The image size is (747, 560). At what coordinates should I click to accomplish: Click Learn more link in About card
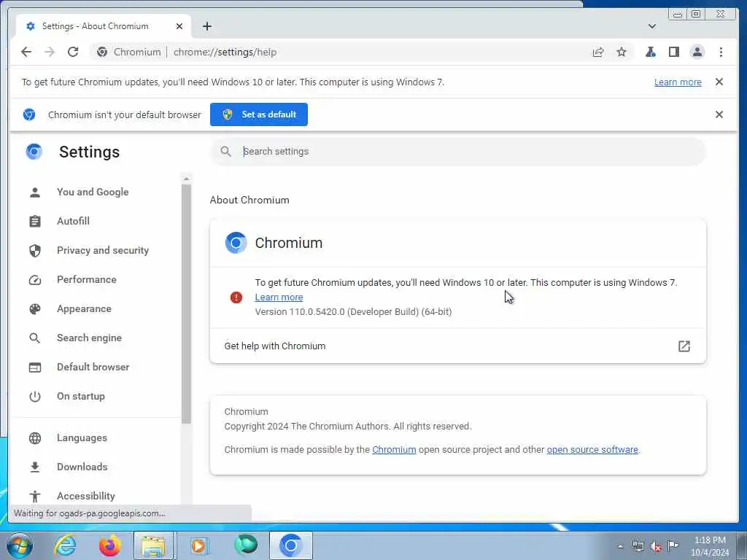279,297
